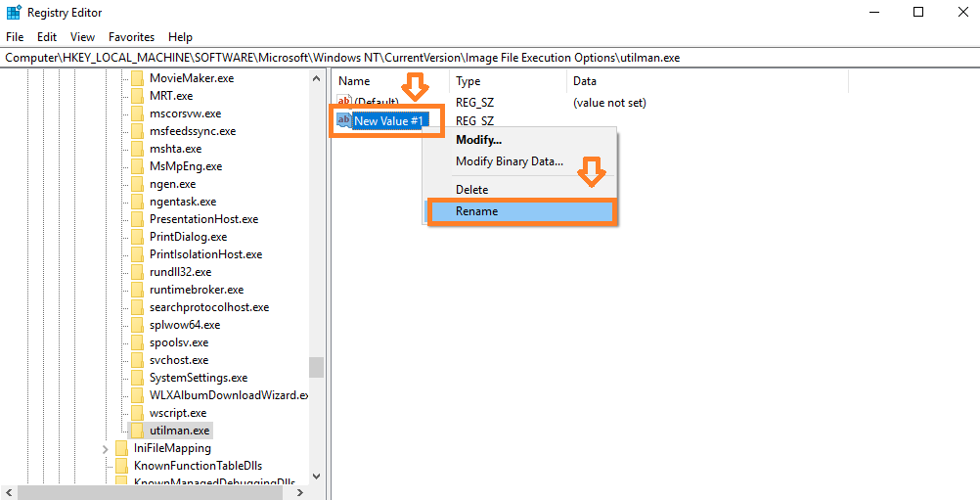Click REG_SZ type of (Default) row
This screenshot has width=980, height=500.
tap(474, 103)
